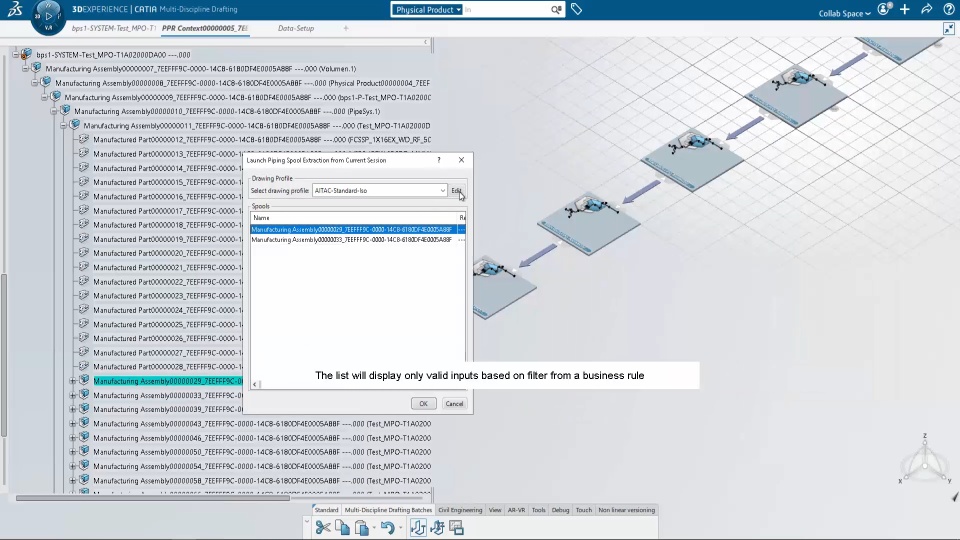Click the Copy icon in the action bar
This screenshot has height=540, width=960.
(x=342, y=527)
